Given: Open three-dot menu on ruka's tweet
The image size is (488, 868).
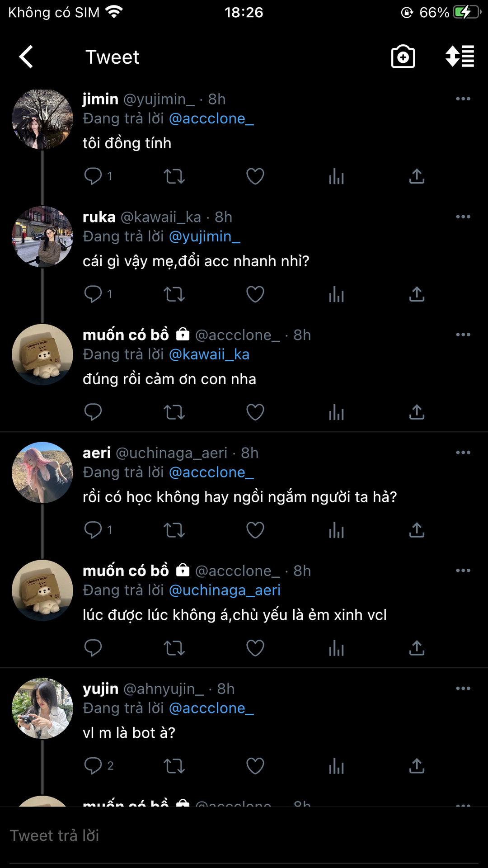Looking at the screenshot, I should pyautogui.click(x=463, y=217).
